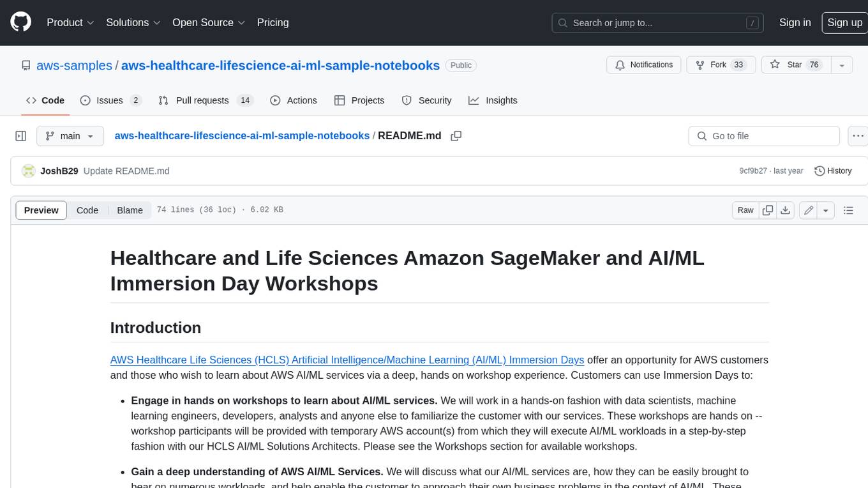Open JoshB29 user avatar

coord(28,171)
